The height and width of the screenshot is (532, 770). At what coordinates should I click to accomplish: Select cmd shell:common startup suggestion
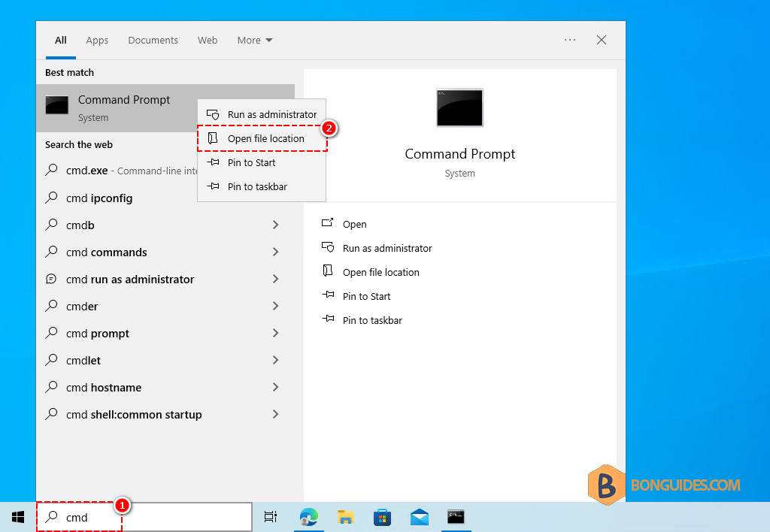[x=165, y=414]
